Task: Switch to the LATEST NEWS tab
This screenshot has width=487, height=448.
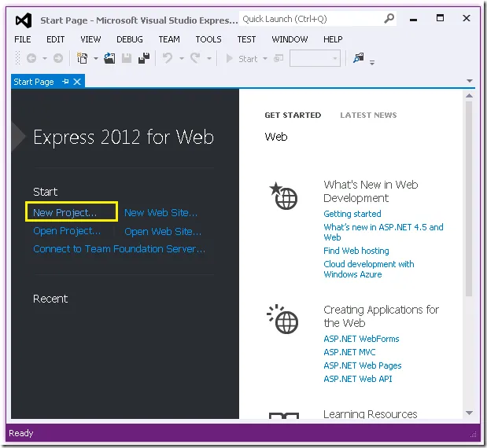Action: coord(368,116)
